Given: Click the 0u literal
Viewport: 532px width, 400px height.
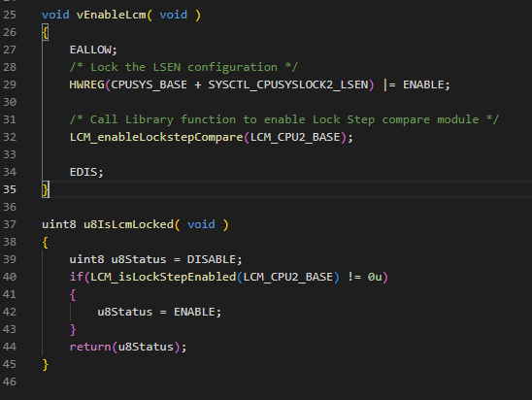Looking at the screenshot, I should [x=375, y=277].
